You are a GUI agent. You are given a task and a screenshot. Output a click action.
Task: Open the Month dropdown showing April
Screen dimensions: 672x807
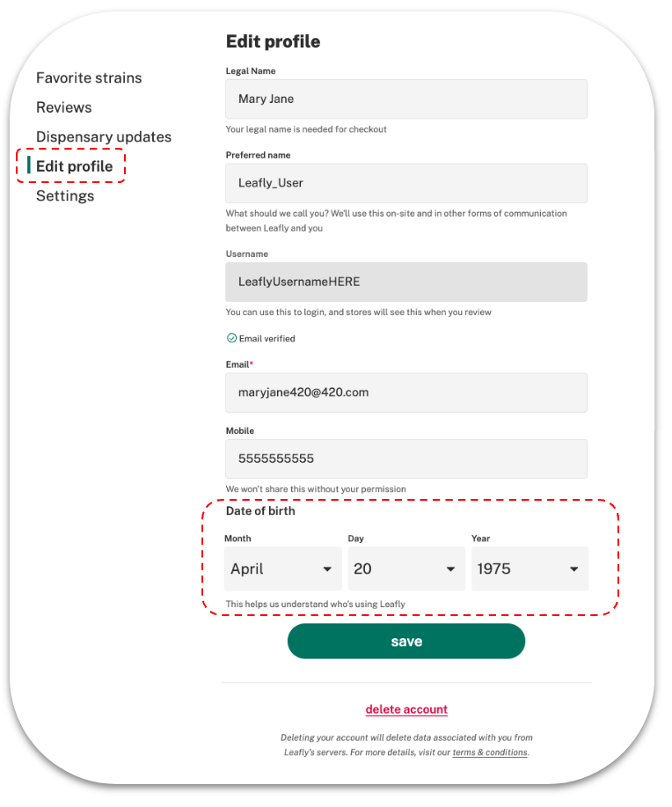pyautogui.click(x=283, y=569)
